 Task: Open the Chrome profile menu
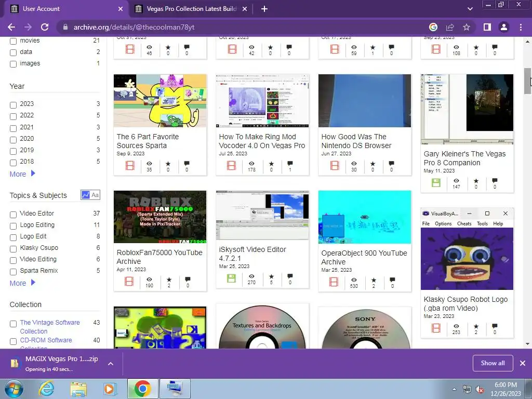click(504, 27)
